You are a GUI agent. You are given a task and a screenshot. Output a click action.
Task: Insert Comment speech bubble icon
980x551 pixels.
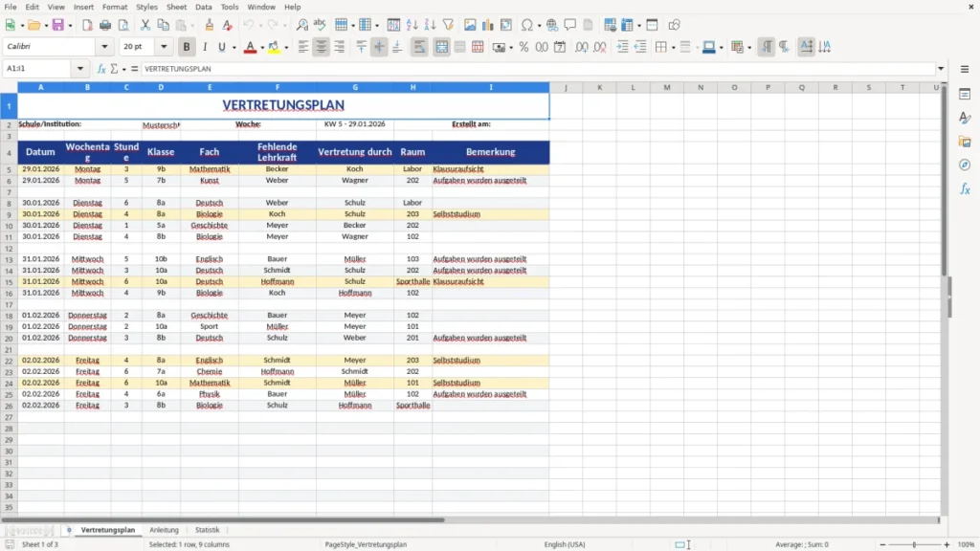click(x=570, y=25)
